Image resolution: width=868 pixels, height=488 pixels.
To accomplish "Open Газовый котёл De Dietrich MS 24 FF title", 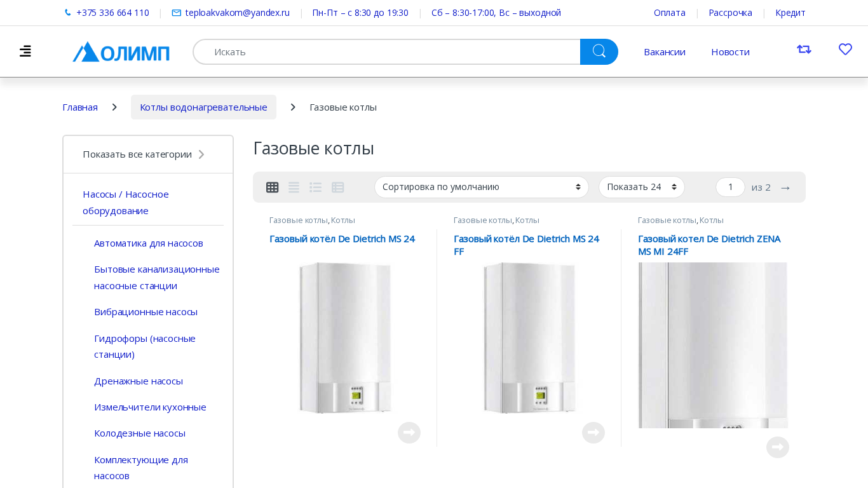I will [527, 245].
